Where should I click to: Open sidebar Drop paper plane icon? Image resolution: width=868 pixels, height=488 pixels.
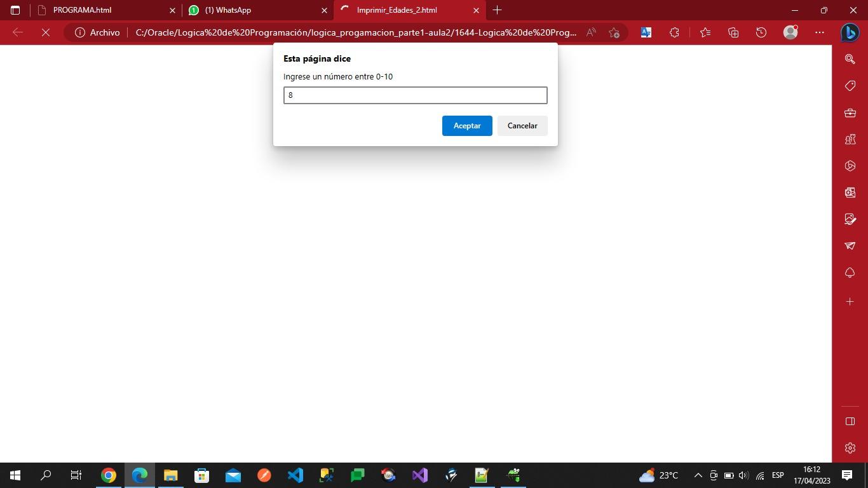(850, 246)
